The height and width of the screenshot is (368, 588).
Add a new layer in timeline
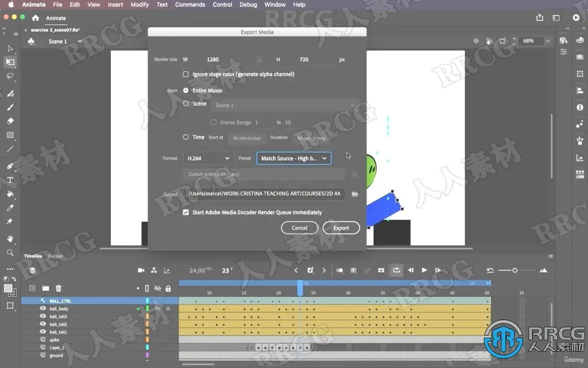tap(32, 288)
